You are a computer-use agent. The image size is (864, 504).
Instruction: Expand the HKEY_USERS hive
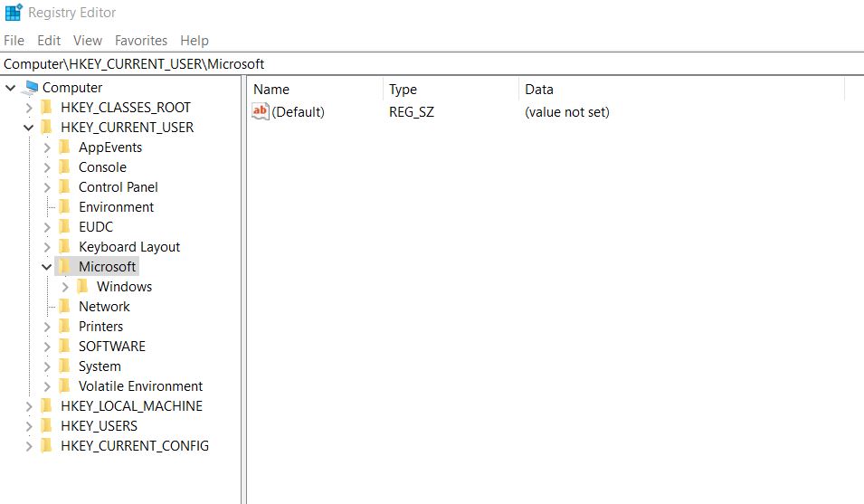[x=29, y=426]
